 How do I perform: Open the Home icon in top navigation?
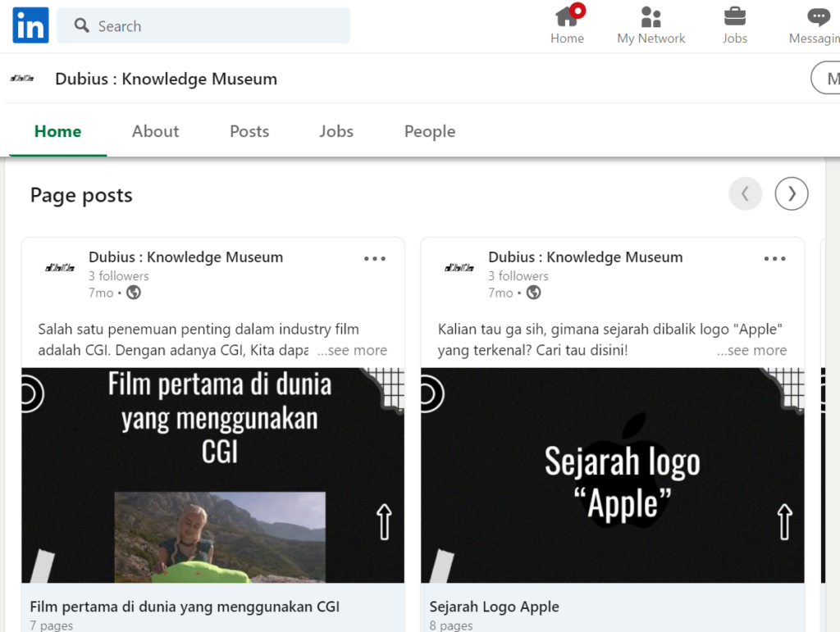(567, 17)
